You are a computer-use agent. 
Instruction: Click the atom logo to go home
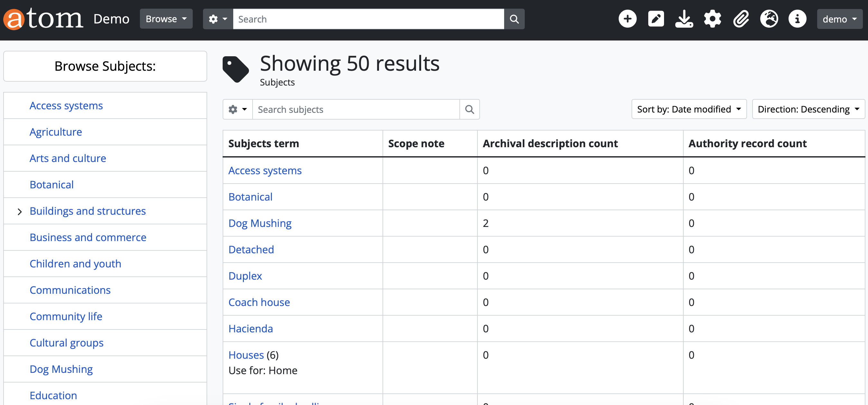pos(43,19)
